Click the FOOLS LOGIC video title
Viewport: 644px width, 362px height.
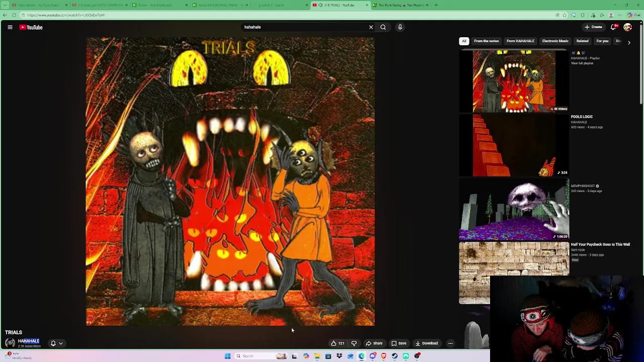tap(582, 117)
